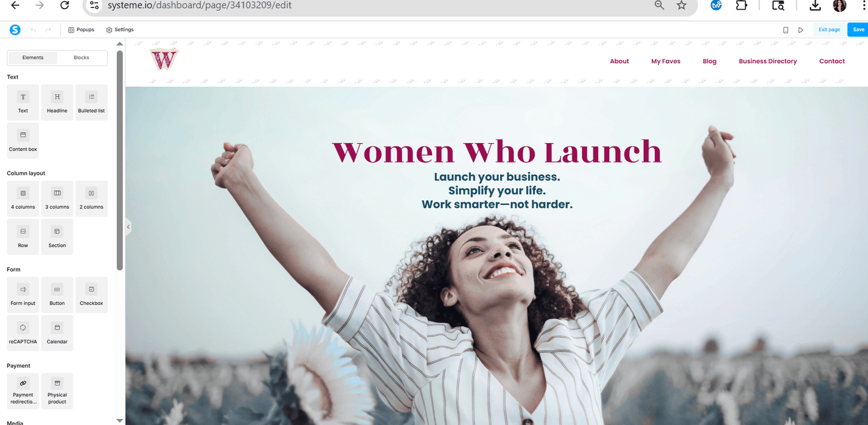Click the Exit page button

coord(829,30)
